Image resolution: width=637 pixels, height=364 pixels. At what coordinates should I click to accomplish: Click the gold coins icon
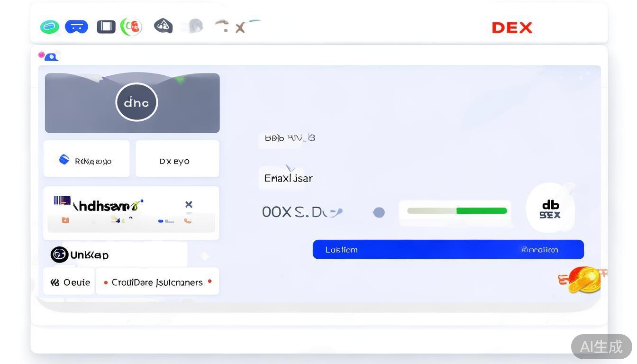(583, 280)
